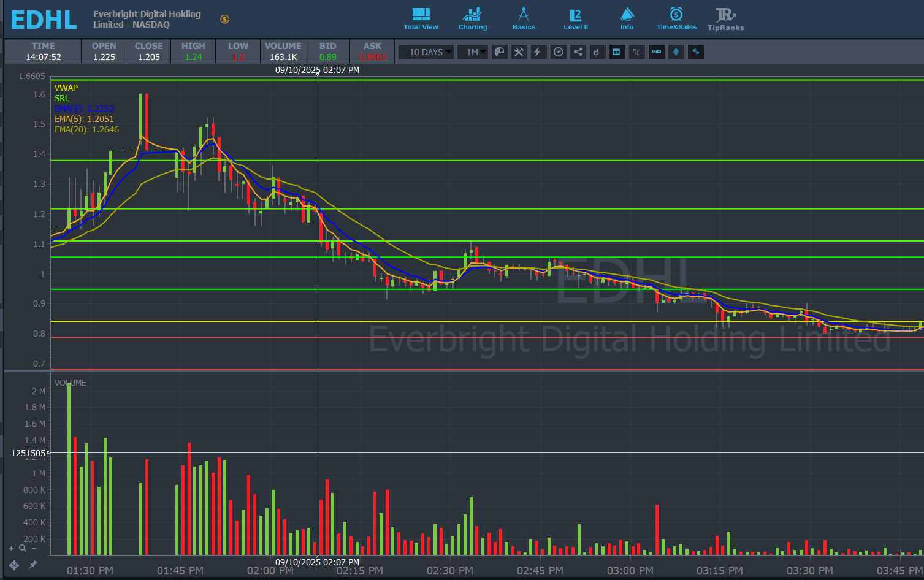Click the EMA(5): 1.2051 indicator label
924x580 pixels.
coord(84,119)
